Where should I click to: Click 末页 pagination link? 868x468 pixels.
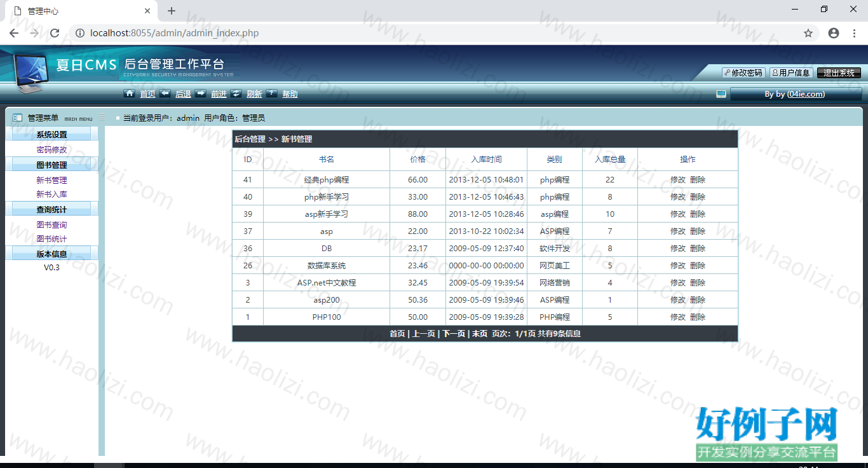click(x=479, y=334)
